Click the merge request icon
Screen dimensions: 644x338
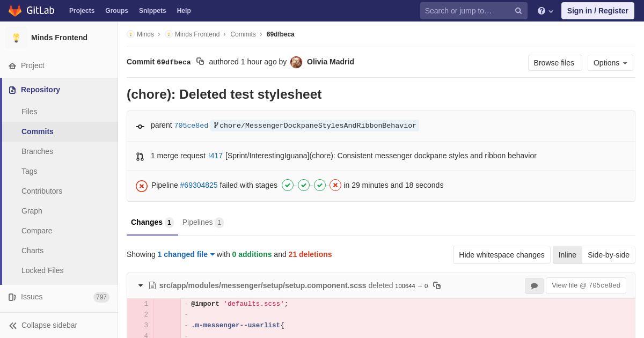pos(140,157)
